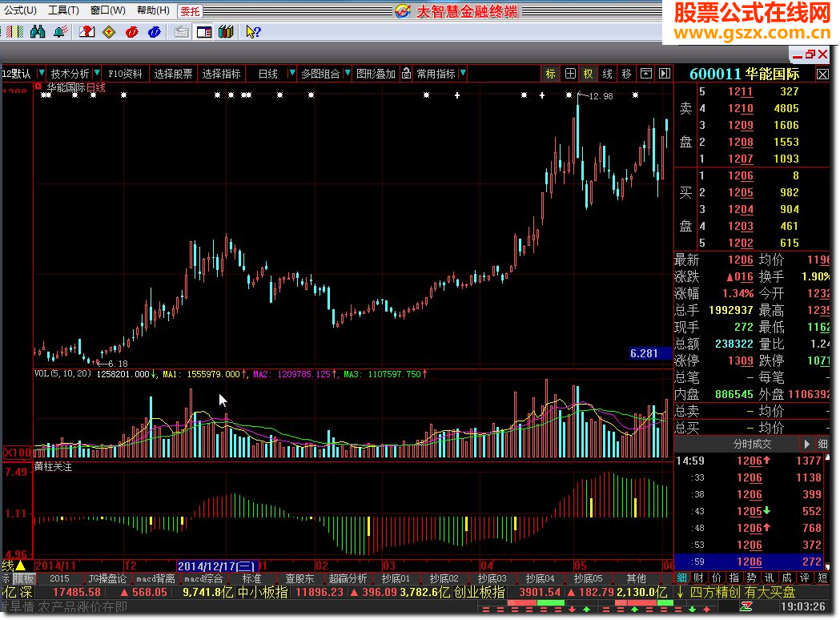Image resolution: width=840 pixels, height=620 pixels.
Task: Open the 帮助(H) menu
Action: [153, 10]
